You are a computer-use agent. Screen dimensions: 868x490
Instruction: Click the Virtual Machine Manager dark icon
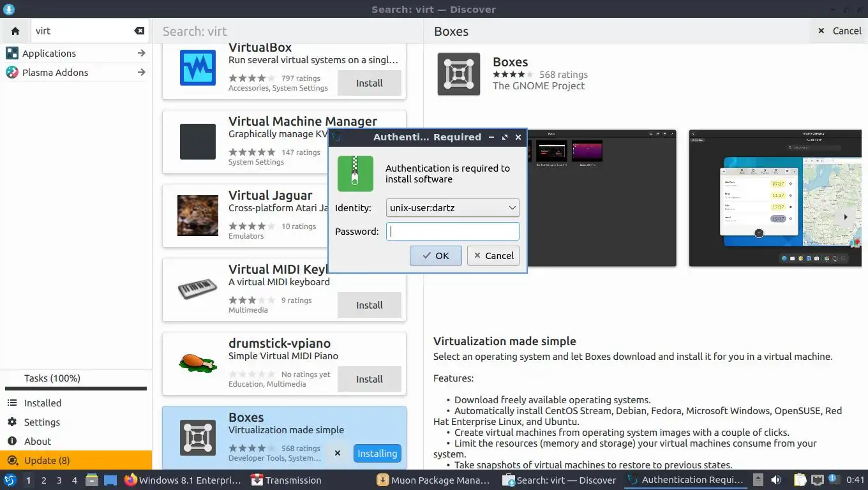pyautogui.click(x=198, y=142)
